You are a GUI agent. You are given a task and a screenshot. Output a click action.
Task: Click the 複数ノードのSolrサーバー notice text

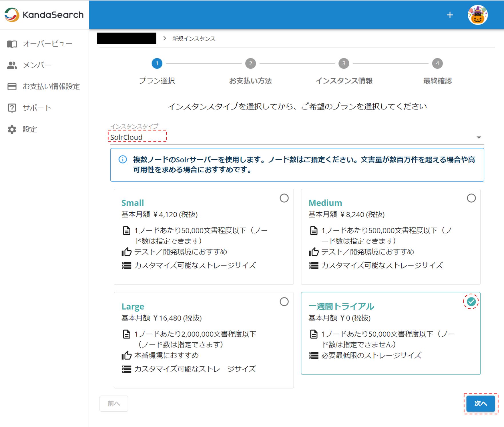[304, 165]
